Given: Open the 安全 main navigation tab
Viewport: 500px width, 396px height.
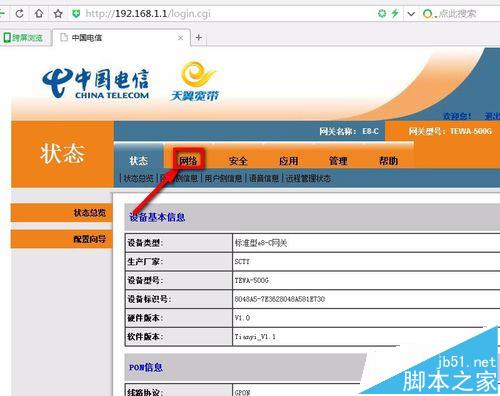Looking at the screenshot, I should click(x=238, y=161).
